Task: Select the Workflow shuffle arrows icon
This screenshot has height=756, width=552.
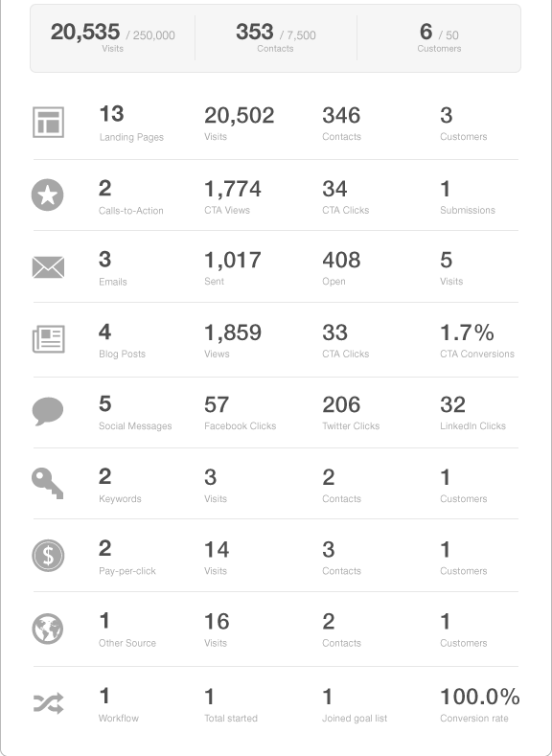Action: [x=48, y=703]
